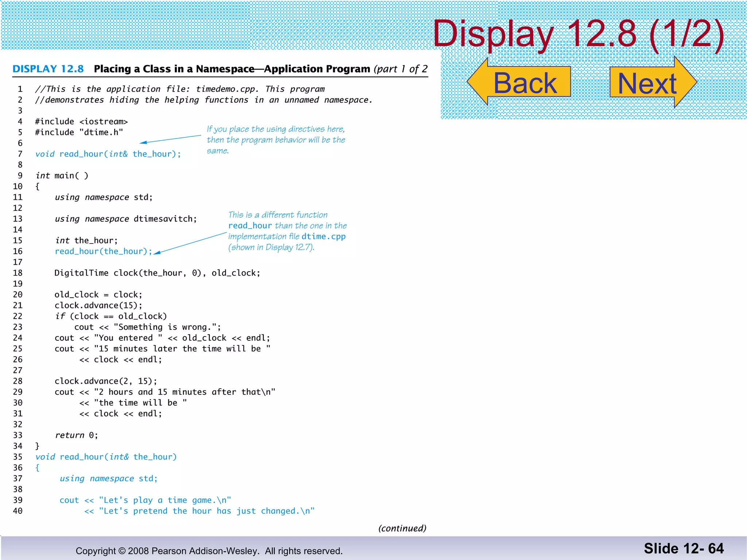Click the 'DISPLAY 12.8' heading label

(x=48, y=69)
